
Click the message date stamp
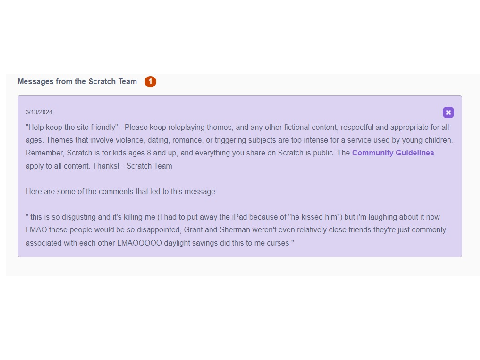39,112
